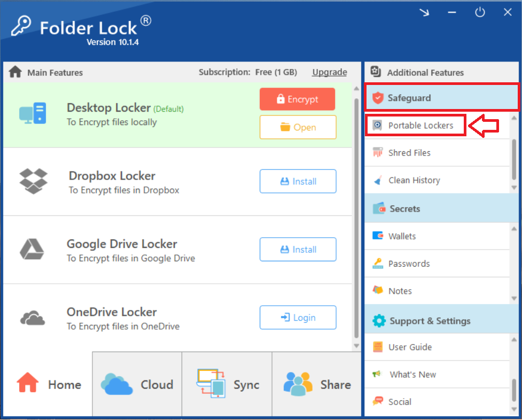Open Shred Files
Screen dimensions: 522x420
click(437, 152)
